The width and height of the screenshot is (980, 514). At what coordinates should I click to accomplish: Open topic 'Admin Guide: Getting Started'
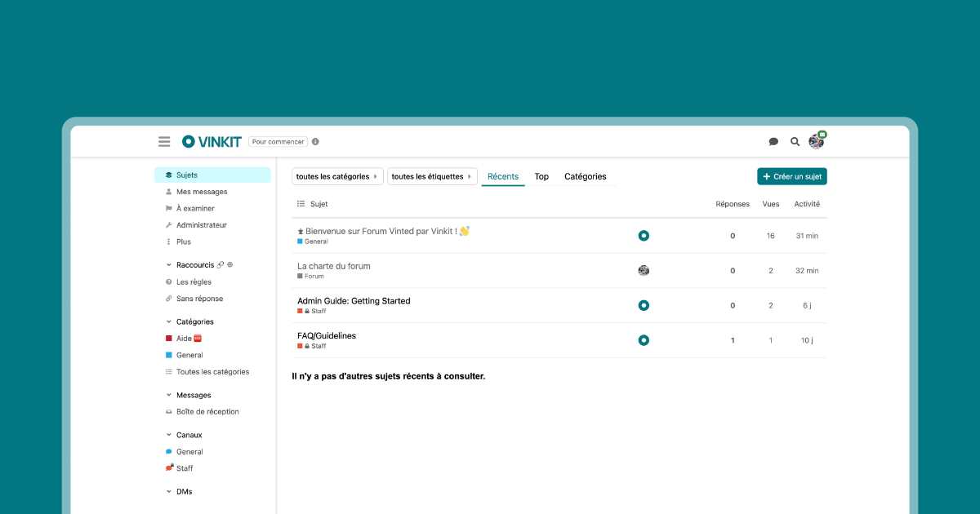354,301
